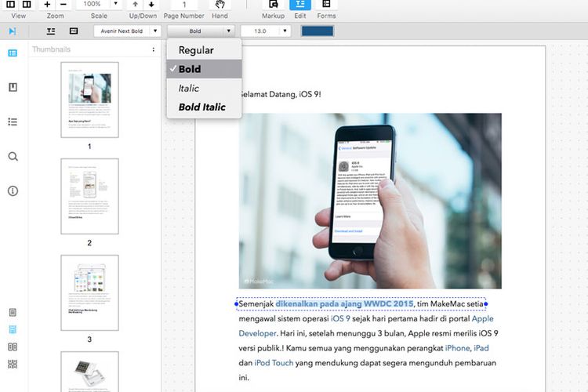Open the Outline list panel icon

(13, 122)
